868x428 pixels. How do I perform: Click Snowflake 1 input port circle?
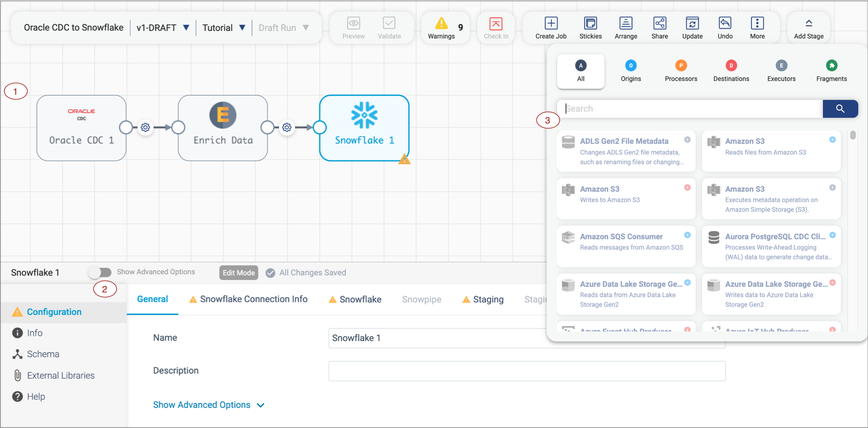(x=319, y=127)
